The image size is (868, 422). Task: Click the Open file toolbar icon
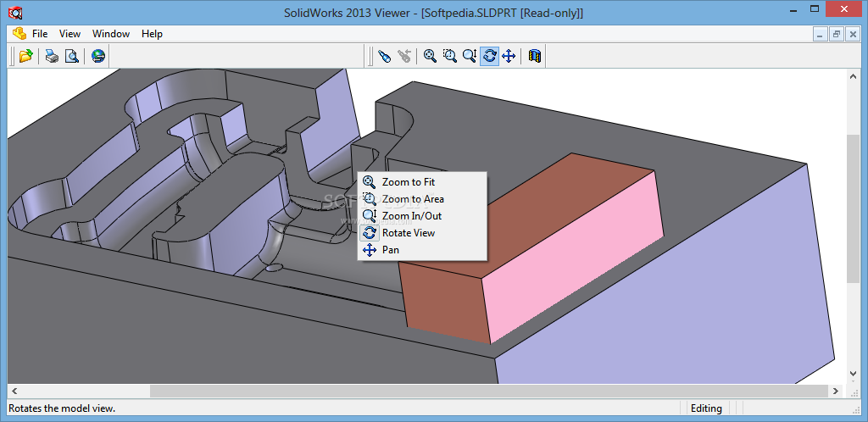tap(25, 55)
